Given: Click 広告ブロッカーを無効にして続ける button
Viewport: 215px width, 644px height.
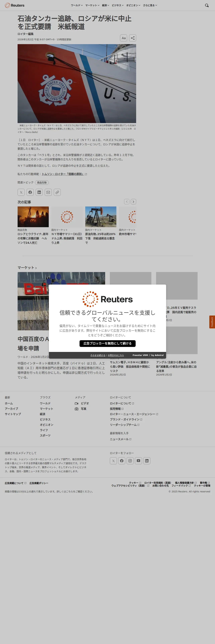Looking at the screenshot, I should 107,344.
